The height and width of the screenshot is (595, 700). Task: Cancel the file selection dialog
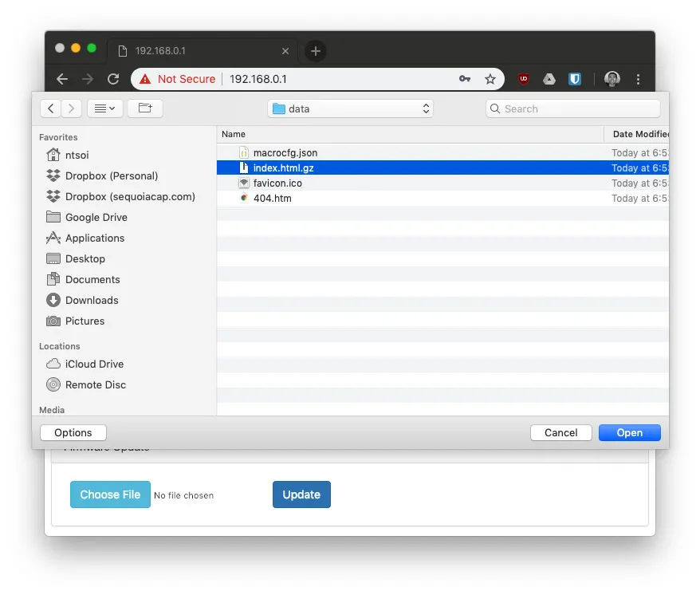[560, 432]
